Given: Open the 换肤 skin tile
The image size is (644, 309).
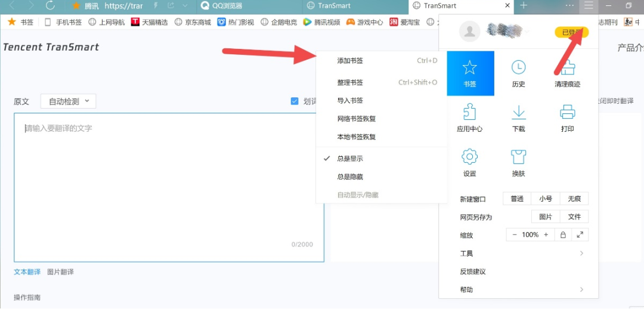Looking at the screenshot, I should tap(518, 163).
